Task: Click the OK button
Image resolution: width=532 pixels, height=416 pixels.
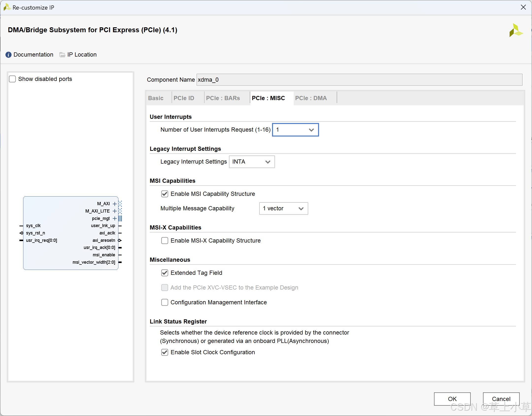Action: coord(452,399)
